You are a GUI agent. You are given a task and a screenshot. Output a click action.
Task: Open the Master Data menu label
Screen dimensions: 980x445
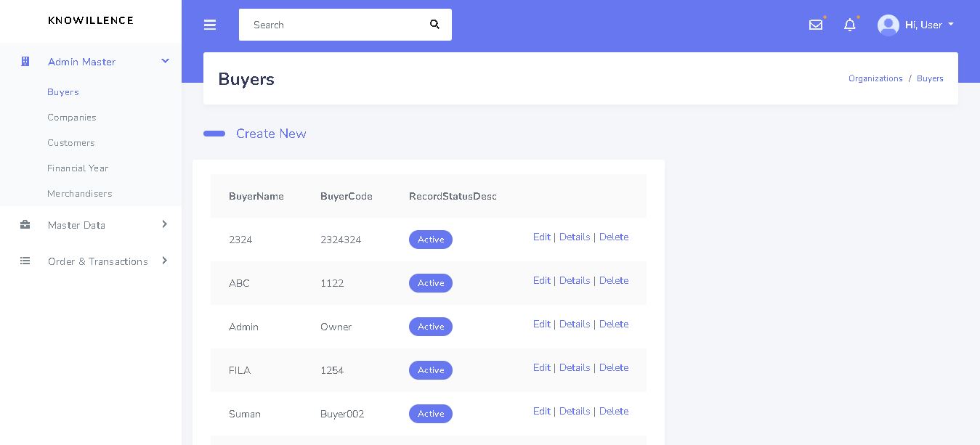(76, 225)
